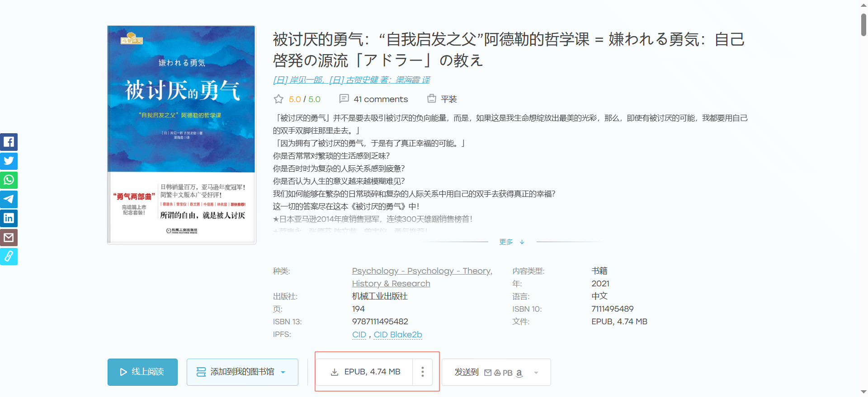
Task: Share by email via the envelope icon
Action: (9, 238)
